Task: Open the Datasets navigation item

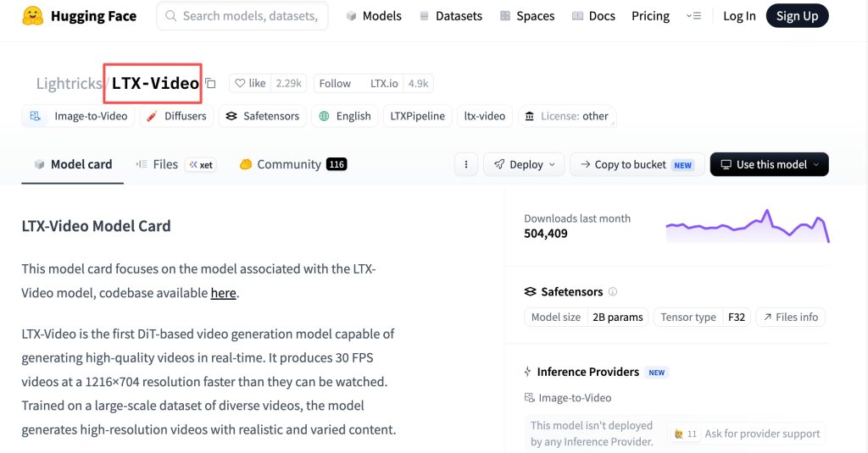Action: [451, 16]
